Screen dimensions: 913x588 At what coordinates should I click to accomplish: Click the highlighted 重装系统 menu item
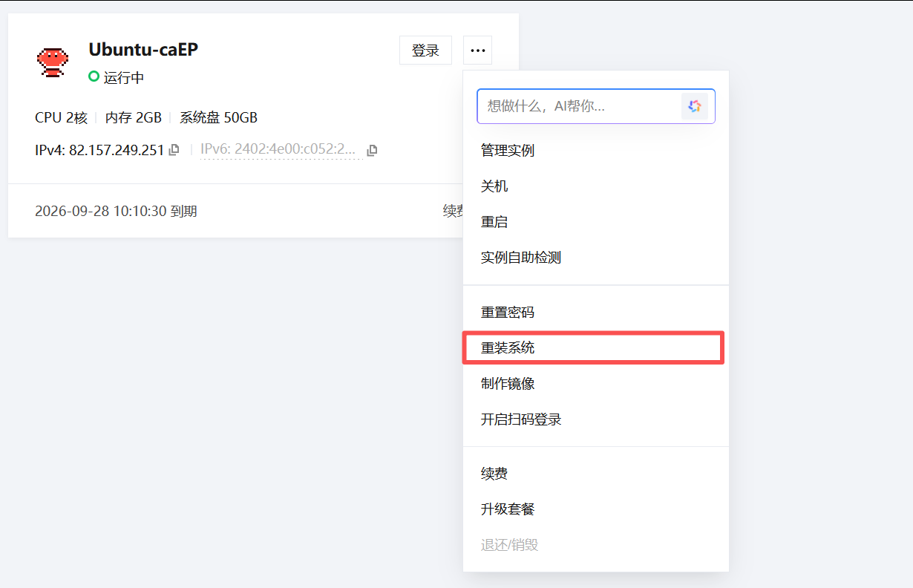[508, 348]
